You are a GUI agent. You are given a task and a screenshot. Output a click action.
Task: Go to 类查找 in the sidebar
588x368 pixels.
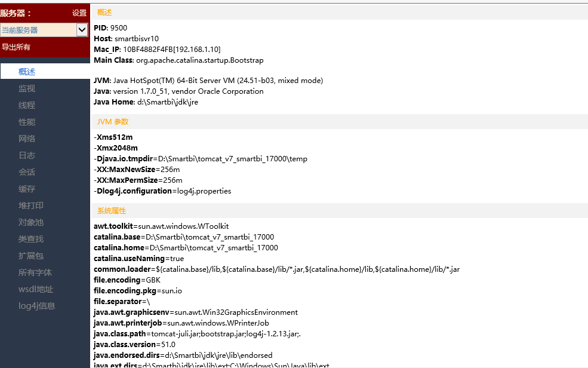click(x=31, y=239)
